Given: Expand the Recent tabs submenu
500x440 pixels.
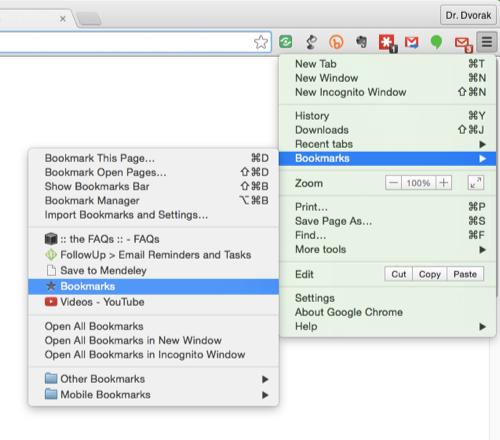Looking at the screenshot, I should click(387, 144).
